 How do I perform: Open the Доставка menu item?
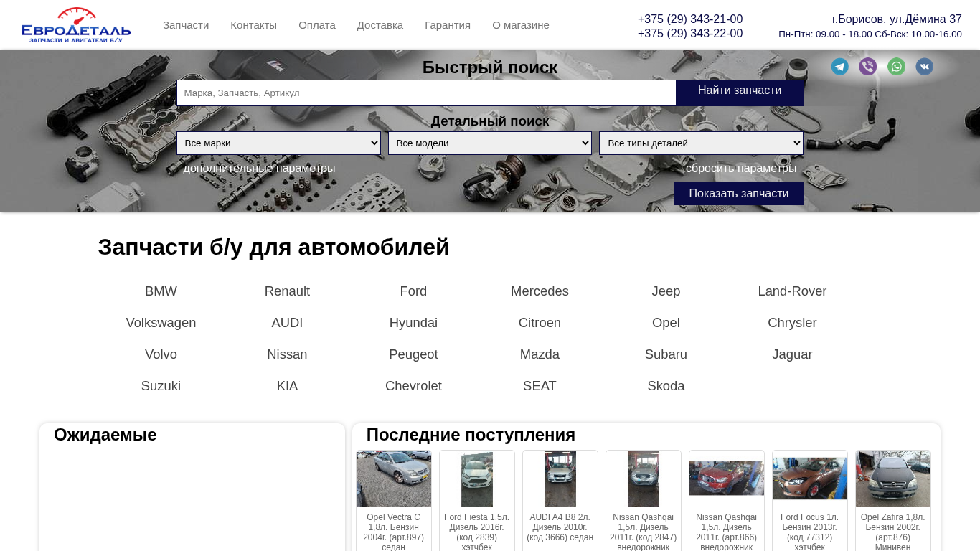click(x=380, y=25)
